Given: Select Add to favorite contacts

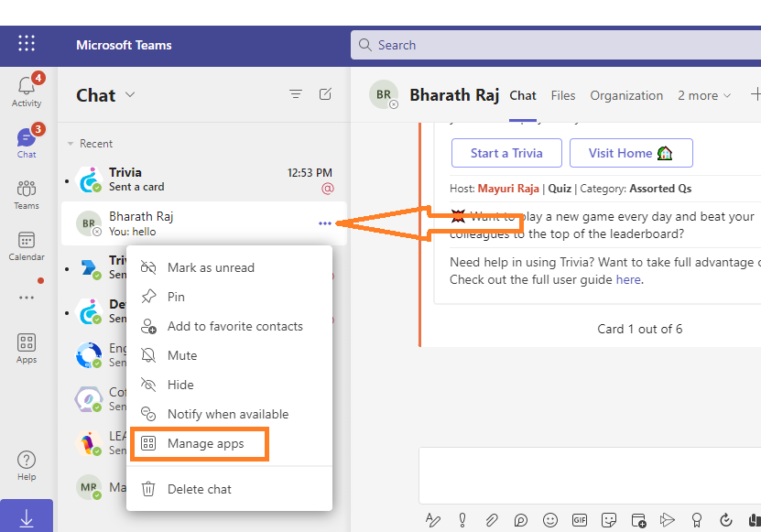Looking at the screenshot, I should (229, 326).
